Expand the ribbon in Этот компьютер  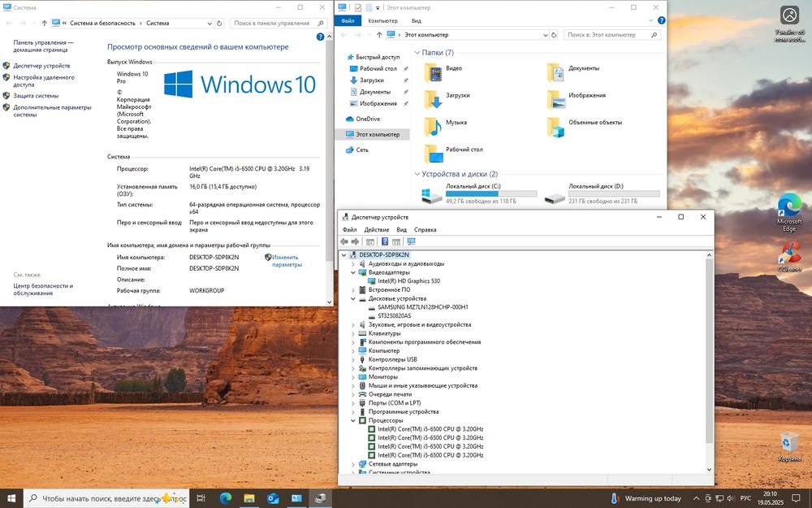(651, 21)
